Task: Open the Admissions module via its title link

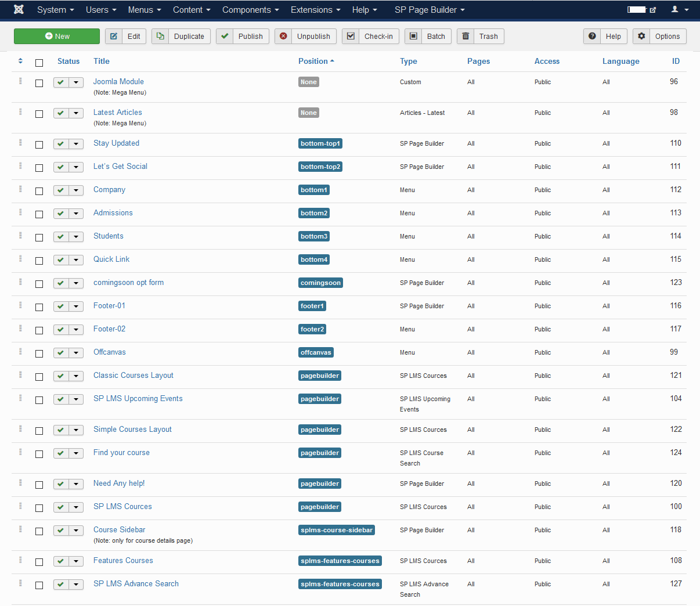Action: (x=113, y=213)
